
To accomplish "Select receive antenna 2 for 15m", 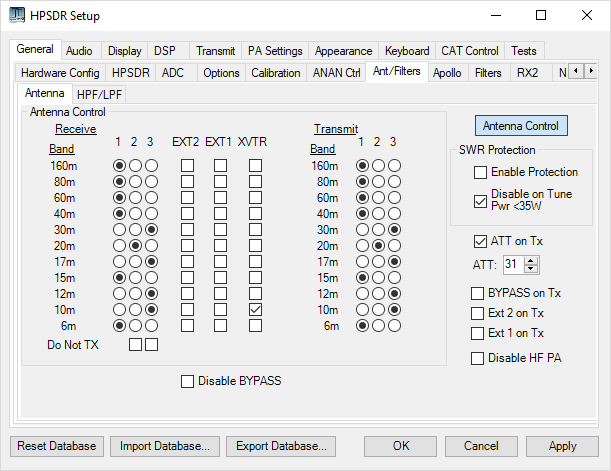I will tap(135, 277).
